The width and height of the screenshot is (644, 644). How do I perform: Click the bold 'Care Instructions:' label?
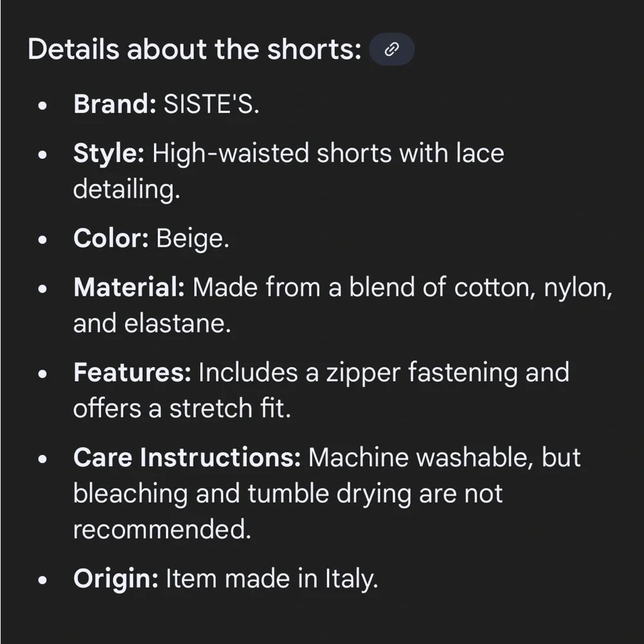pyautogui.click(x=187, y=457)
